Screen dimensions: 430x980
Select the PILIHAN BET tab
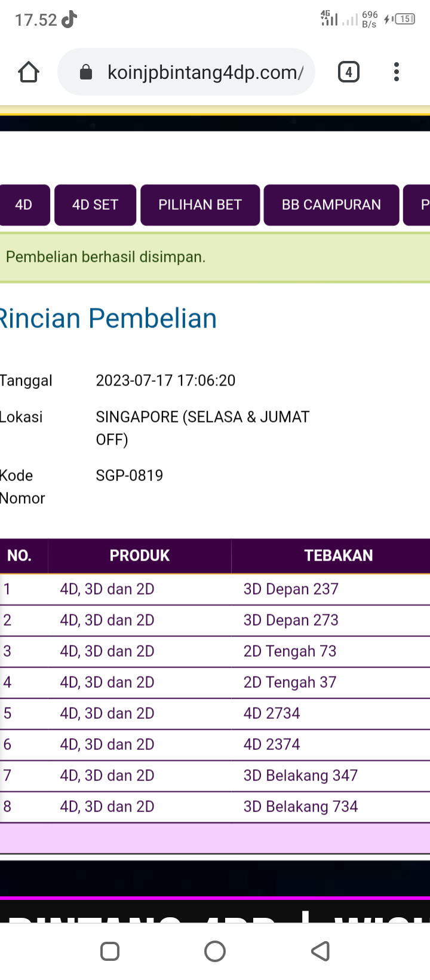[x=200, y=205]
